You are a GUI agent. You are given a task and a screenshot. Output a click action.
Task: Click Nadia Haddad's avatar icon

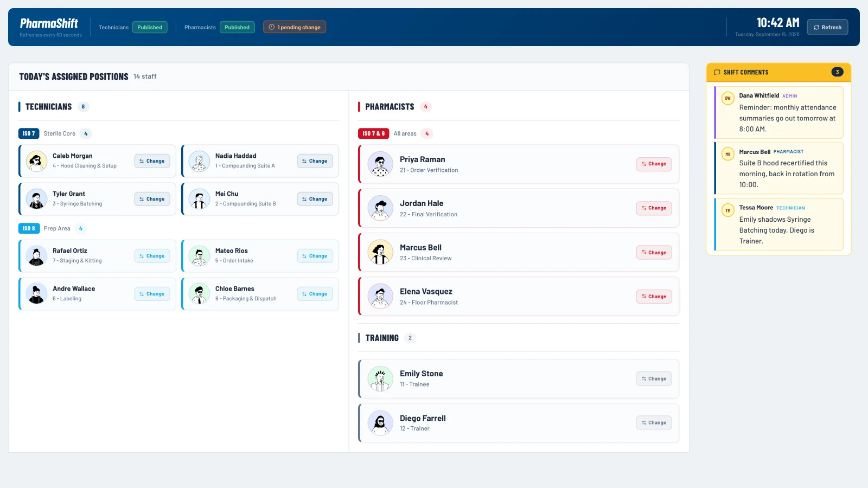[199, 161]
